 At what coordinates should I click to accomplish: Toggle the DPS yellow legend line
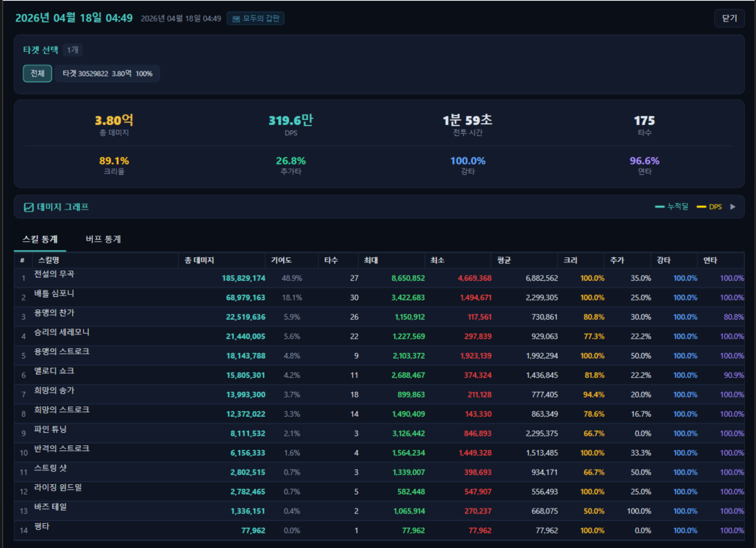pos(701,207)
